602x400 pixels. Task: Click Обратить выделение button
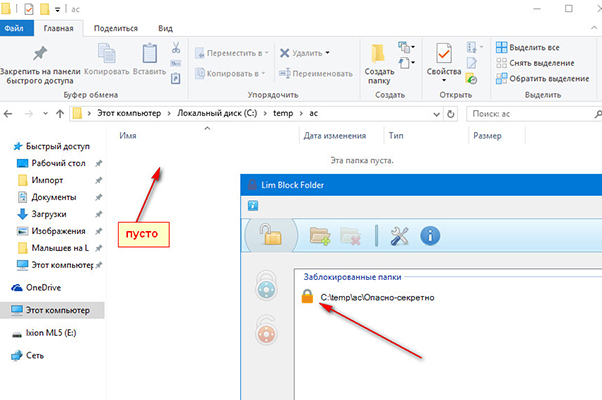pyautogui.click(x=546, y=79)
